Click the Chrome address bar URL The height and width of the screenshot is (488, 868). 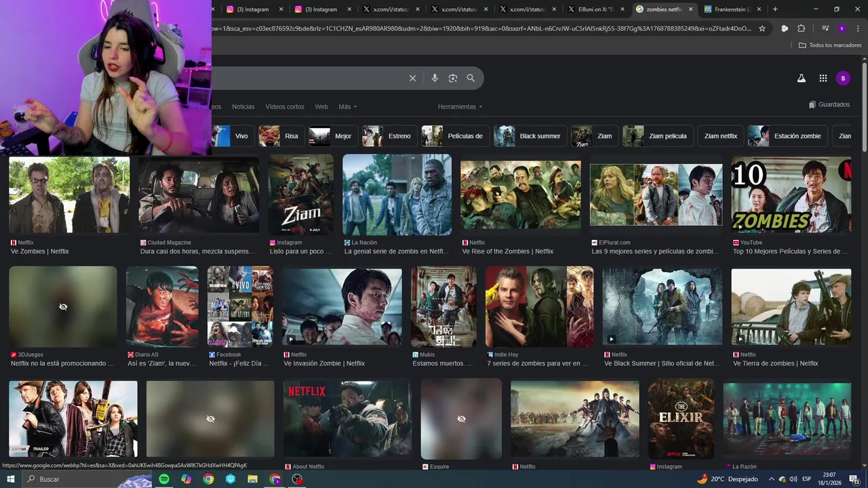point(481,28)
